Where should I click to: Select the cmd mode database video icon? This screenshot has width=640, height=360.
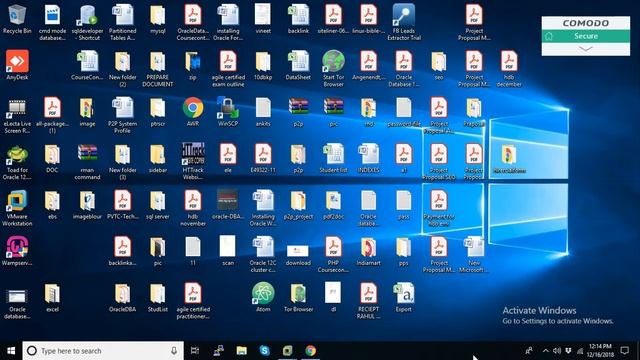(x=52, y=22)
